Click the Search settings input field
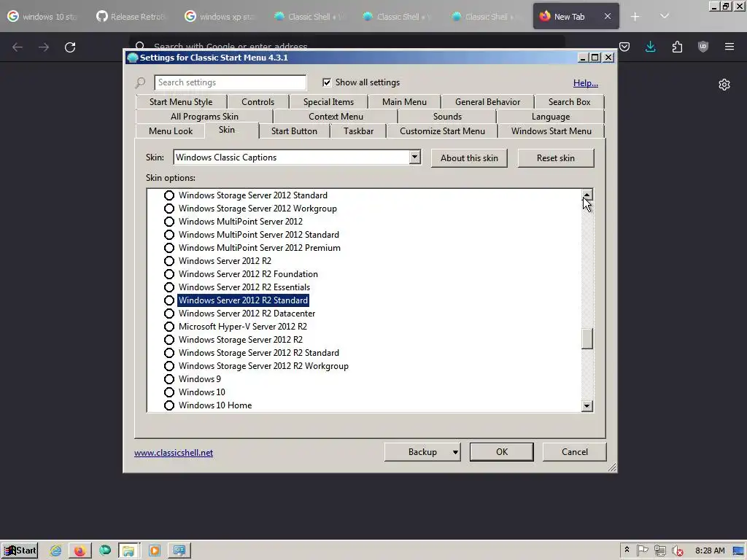Image resolution: width=747 pixels, height=560 pixels. 230,82
